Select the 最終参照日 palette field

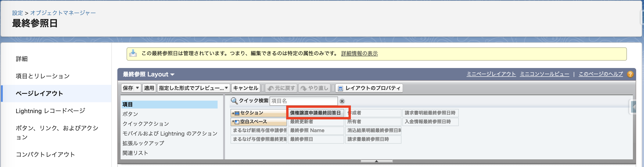click(x=316, y=139)
